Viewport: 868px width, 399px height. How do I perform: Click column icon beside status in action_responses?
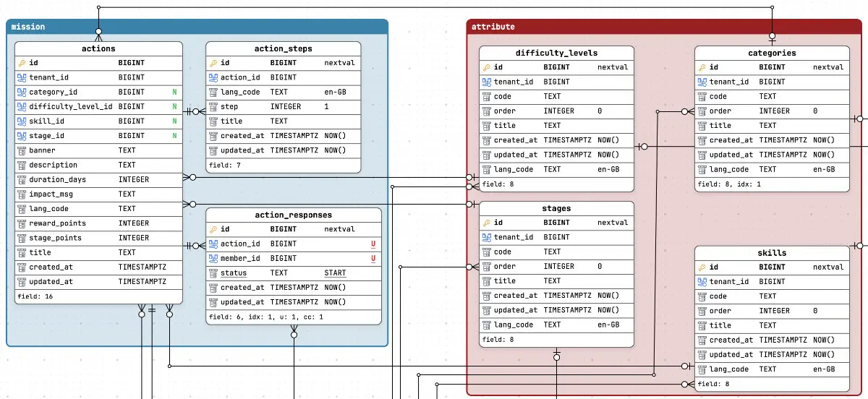213,273
